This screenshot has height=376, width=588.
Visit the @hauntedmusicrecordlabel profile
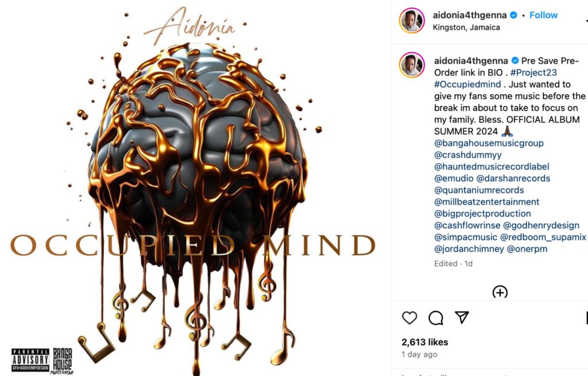492,166
